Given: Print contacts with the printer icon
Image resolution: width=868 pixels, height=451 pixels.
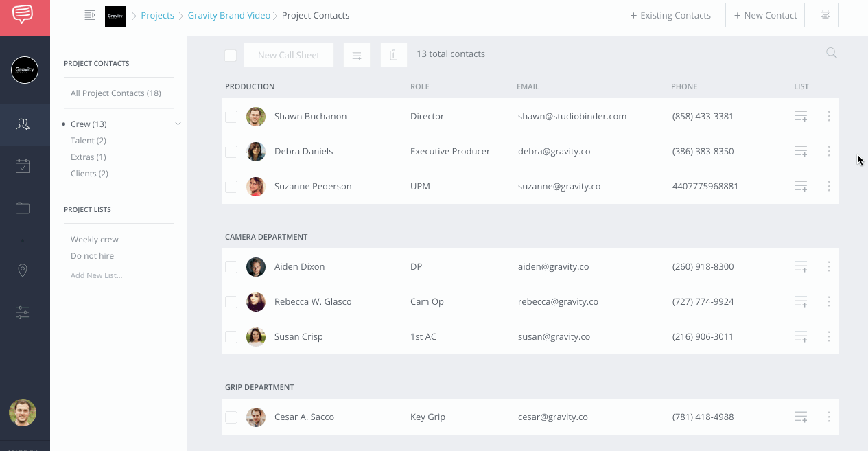Looking at the screenshot, I should click(x=825, y=15).
